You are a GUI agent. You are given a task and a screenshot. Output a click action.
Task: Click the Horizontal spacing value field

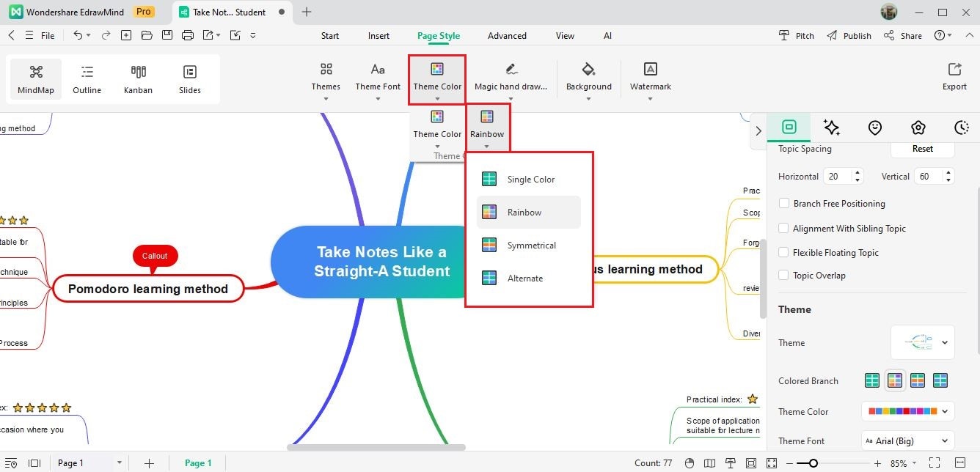[838, 177]
